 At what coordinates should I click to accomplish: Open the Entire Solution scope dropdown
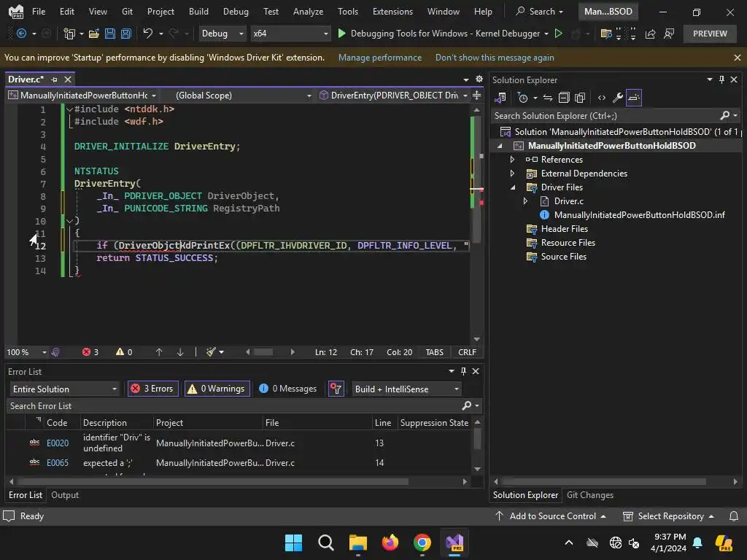[65, 389]
